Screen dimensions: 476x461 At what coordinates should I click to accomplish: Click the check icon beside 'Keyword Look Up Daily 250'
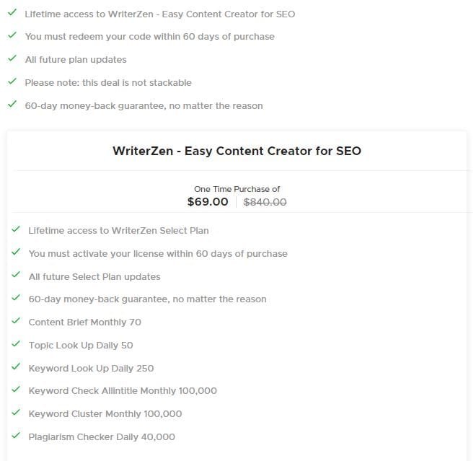[15, 367]
